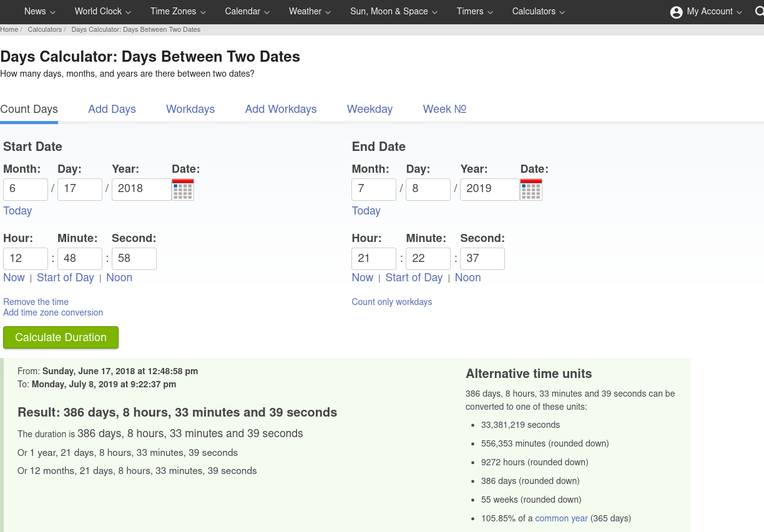Screen dimensions: 764x532
Task: Open the Start Date calendar picker icon
Action: click(183, 190)
